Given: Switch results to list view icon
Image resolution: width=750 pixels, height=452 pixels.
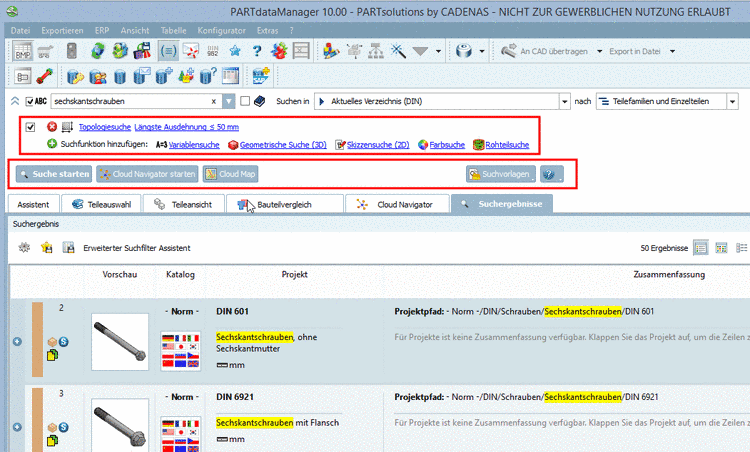Looking at the screenshot, I should (700, 247).
